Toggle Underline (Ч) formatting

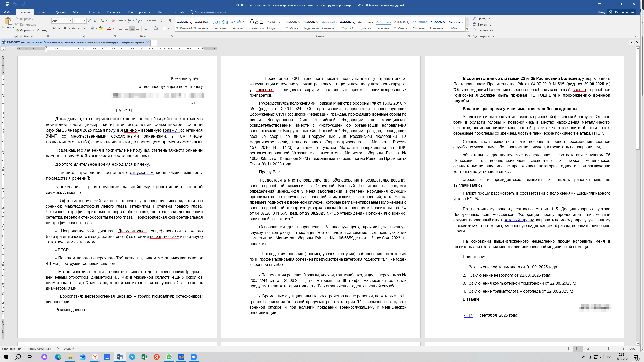pyautogui.click(x=65, y=28)
